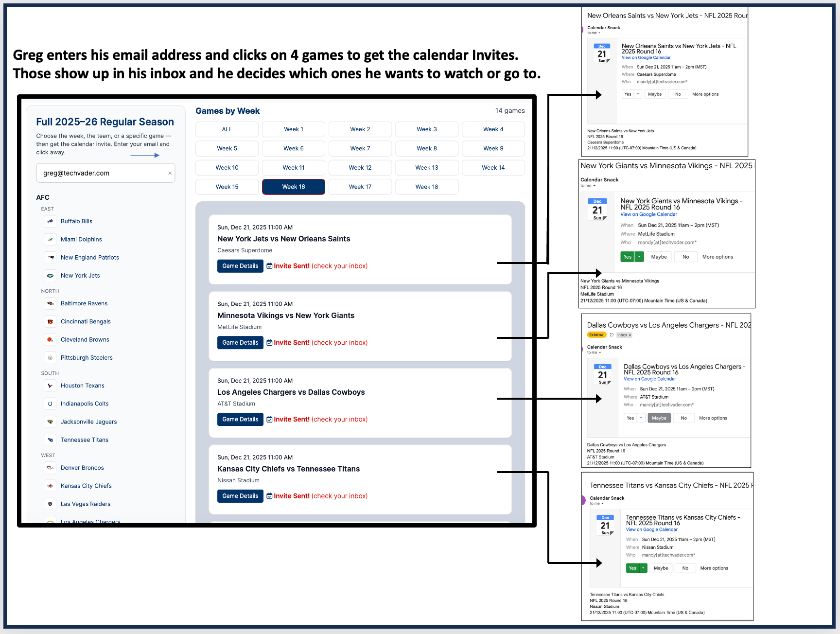Click "14 games" count text

[510, 111]
